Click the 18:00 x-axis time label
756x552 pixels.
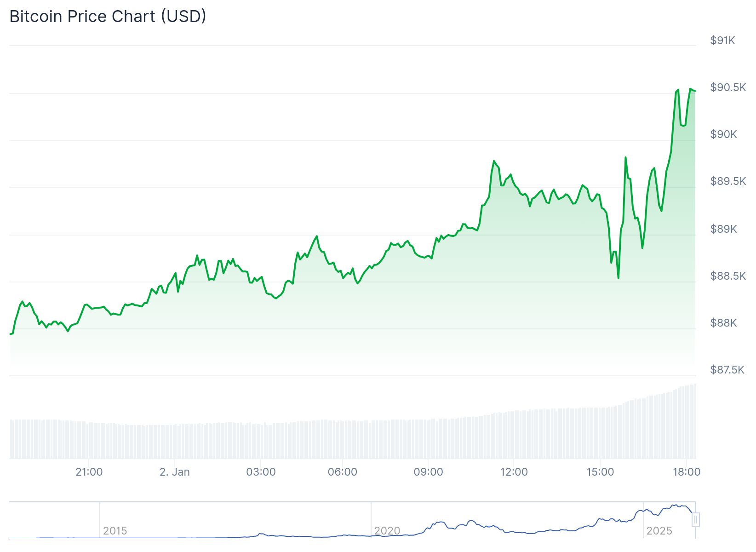coord(686,472)
